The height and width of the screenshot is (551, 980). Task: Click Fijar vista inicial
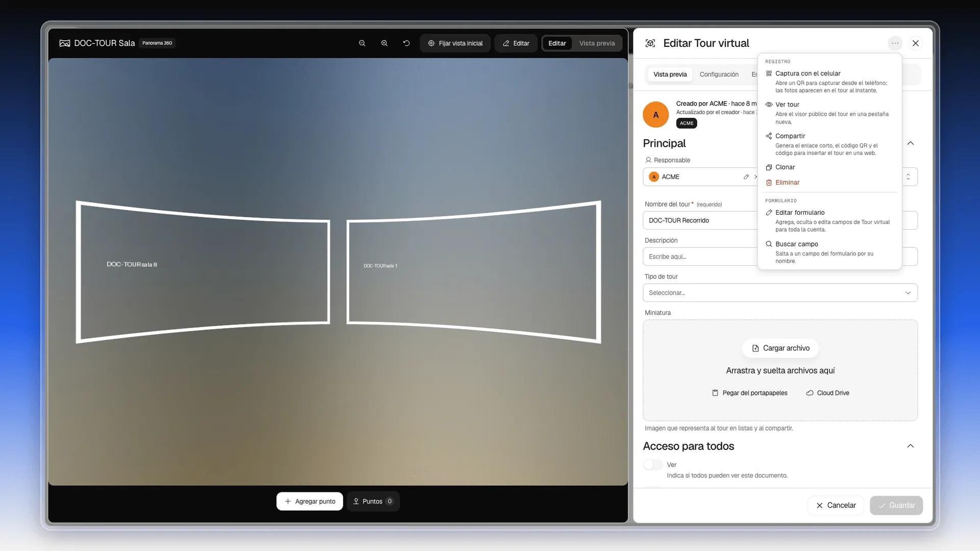tap(455, 43)
